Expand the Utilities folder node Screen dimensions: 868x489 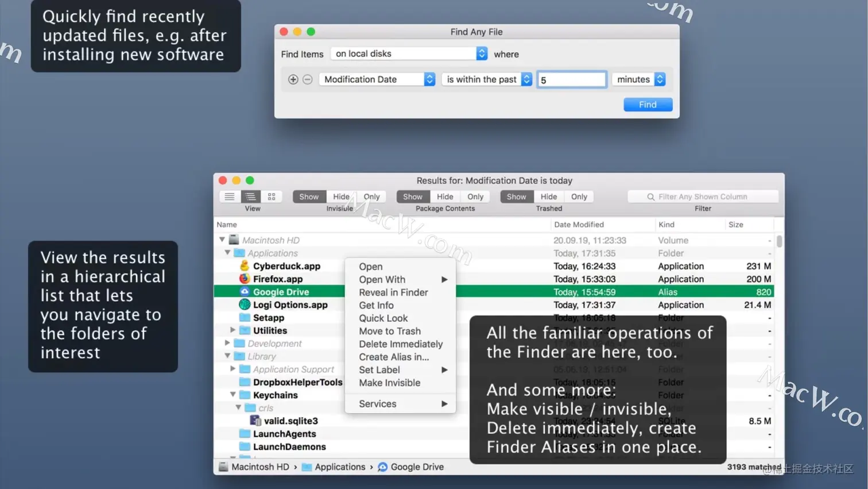point(233,330)
